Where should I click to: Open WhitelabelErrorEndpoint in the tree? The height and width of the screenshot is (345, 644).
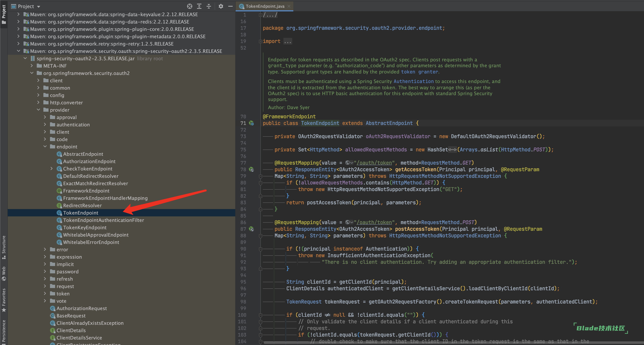click(x=91, y=242)
